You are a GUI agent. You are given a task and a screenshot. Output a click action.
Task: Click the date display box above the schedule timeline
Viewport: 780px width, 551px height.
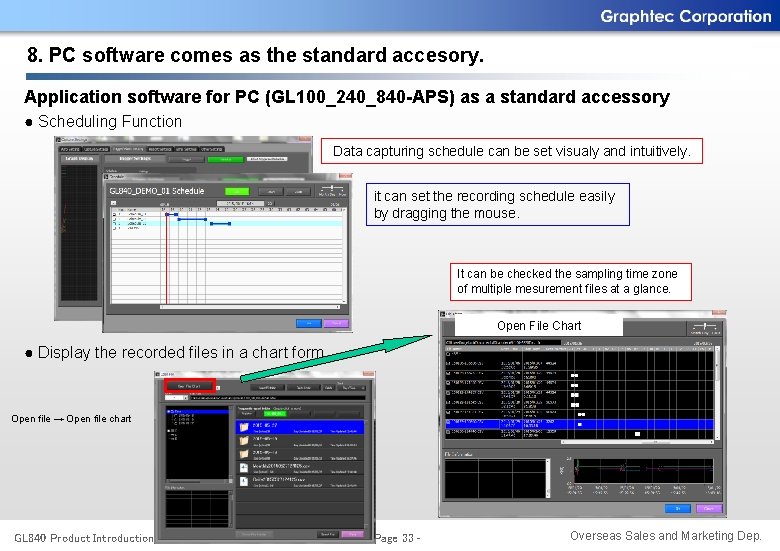point(240,203)
